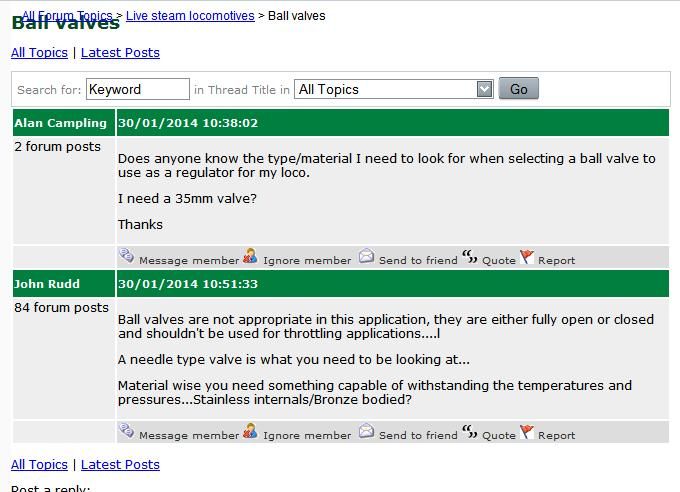Focus the Keyword search field
This screenshot has width=680, height=492.
pyautogui.click(x=138, y=89)
